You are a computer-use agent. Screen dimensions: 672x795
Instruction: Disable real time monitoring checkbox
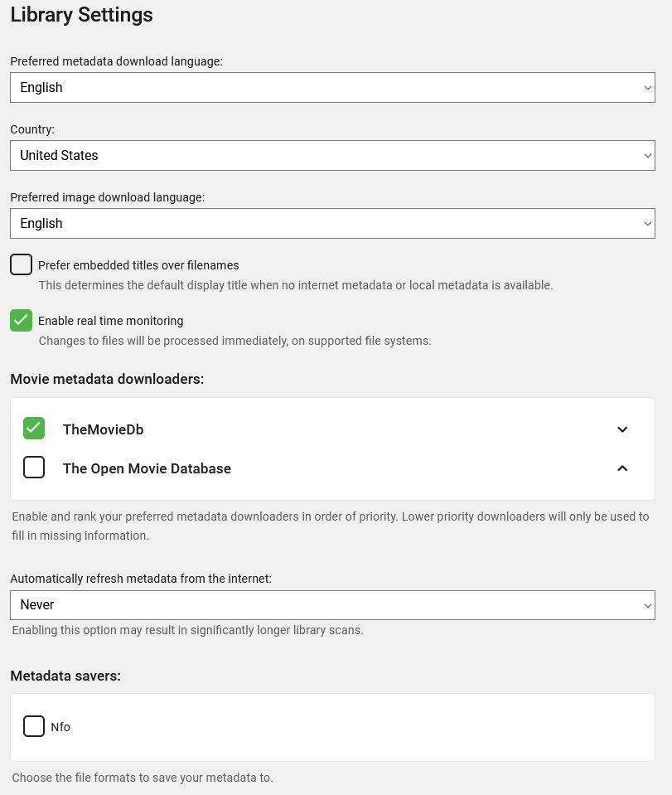coord(22,320)
